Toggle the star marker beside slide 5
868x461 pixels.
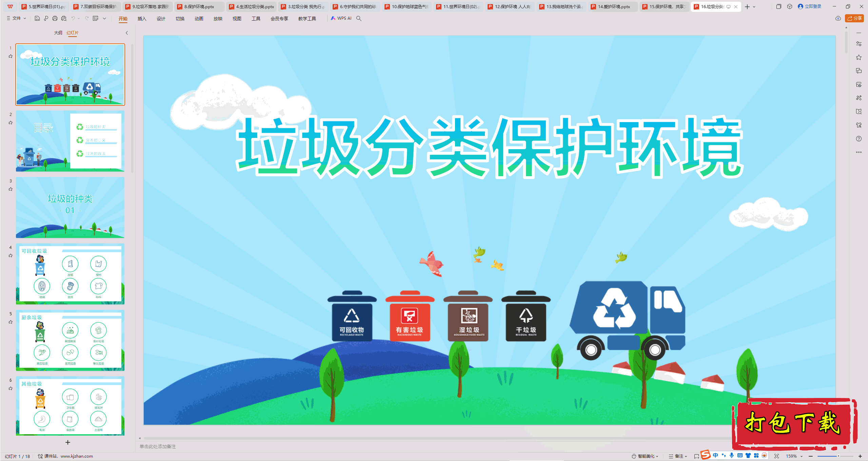point(11,322)
